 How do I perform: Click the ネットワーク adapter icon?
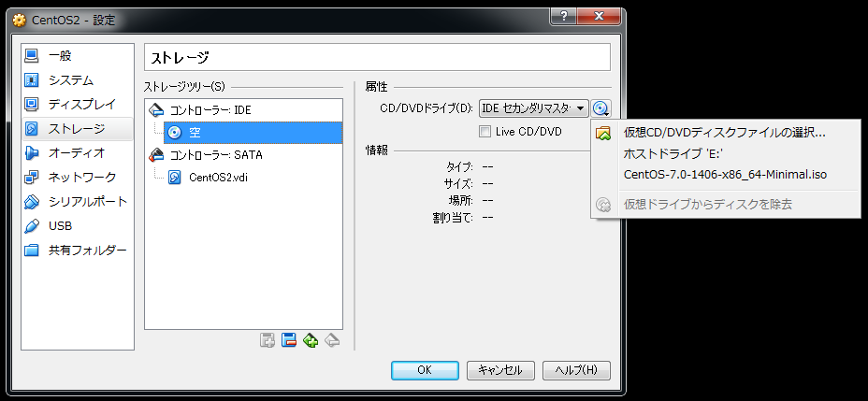32,177
